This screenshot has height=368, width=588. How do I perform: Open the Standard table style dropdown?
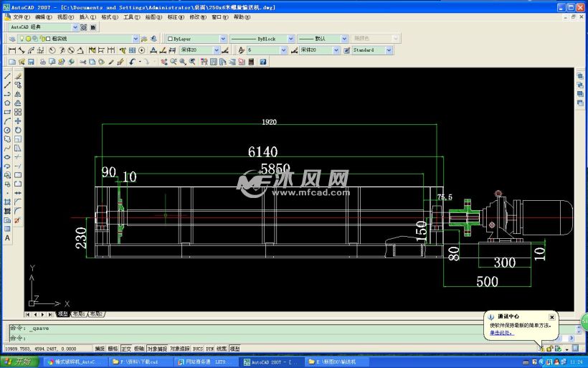389,50
